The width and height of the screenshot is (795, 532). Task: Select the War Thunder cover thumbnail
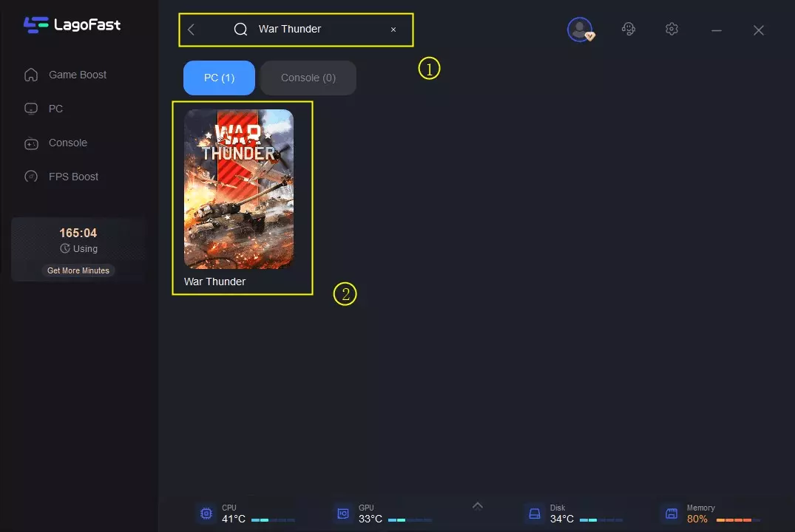point(239,189)
